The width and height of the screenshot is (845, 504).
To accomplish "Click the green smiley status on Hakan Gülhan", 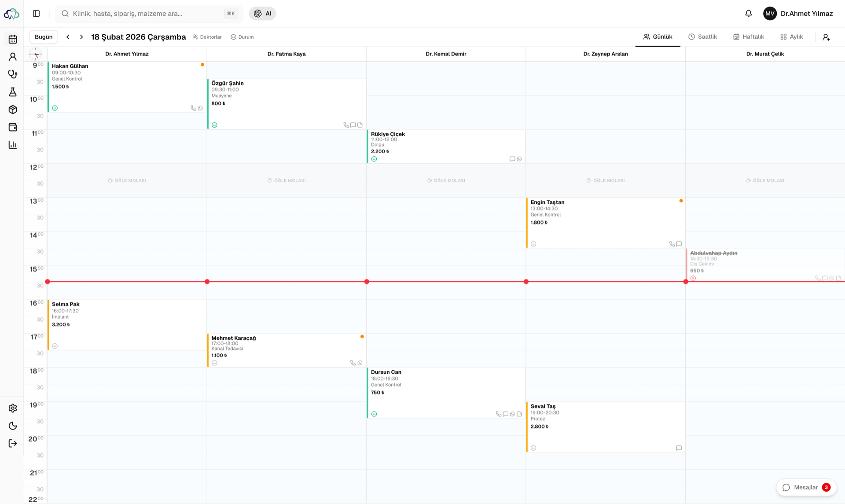I will click(55, 108).
